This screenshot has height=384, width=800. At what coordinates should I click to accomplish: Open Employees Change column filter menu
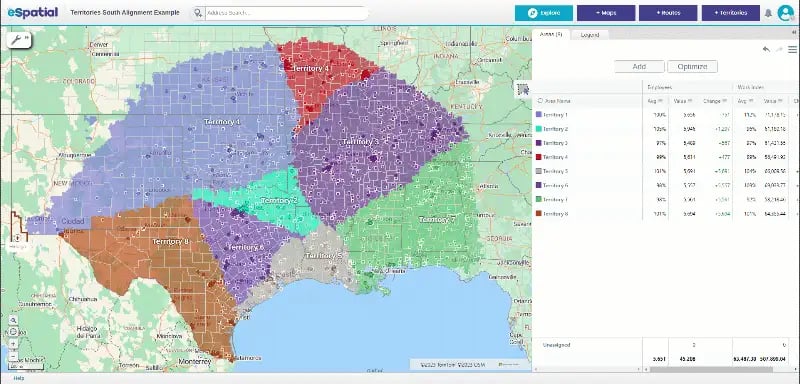[724, 101]
